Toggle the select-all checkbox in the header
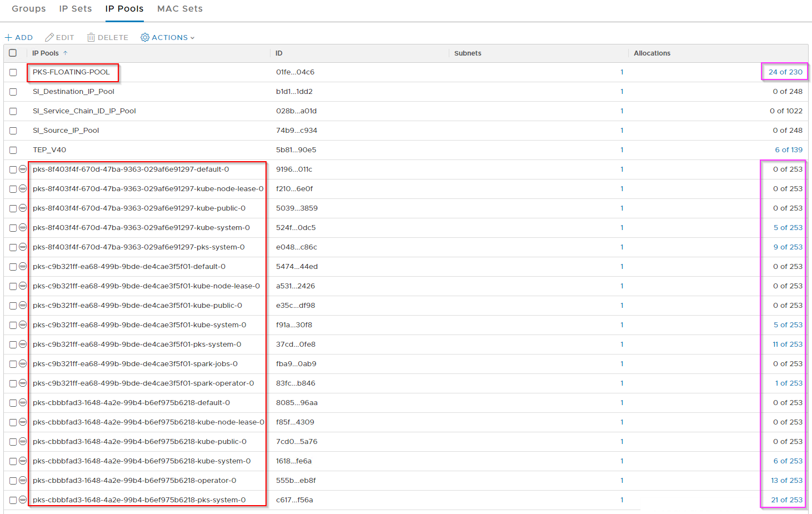 coord(13,53)
